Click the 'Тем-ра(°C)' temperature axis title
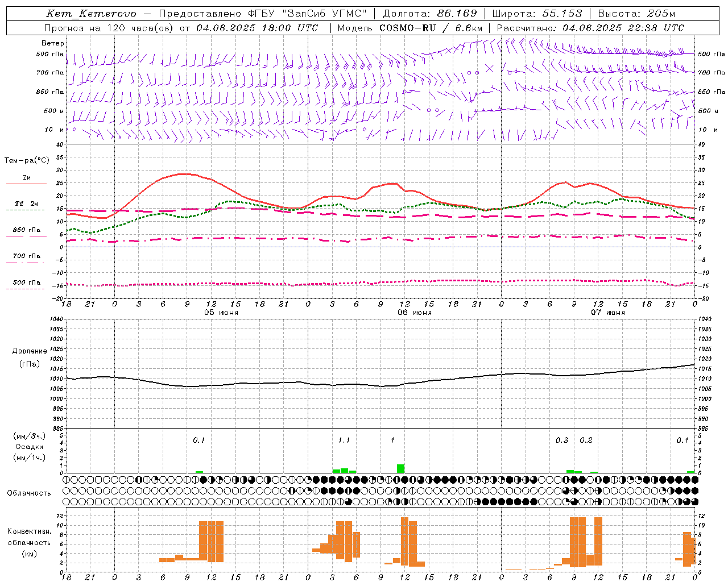The image size is (728, 582). point(27,161)
